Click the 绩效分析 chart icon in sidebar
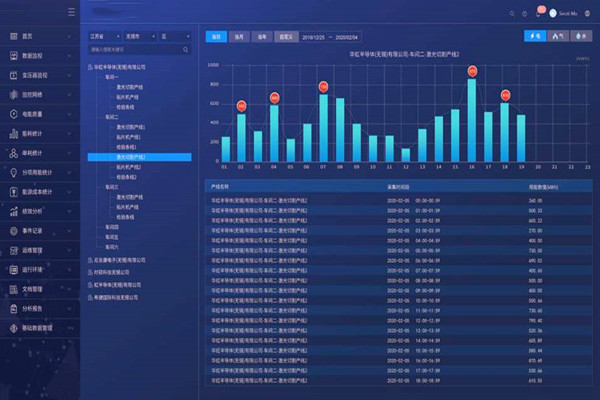 click(x=13, y=211)
